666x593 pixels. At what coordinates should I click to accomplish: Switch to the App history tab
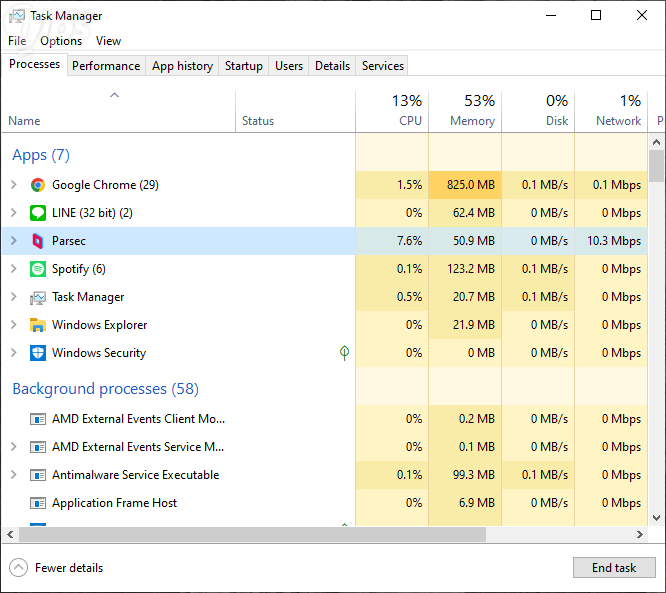click(182, 66)
